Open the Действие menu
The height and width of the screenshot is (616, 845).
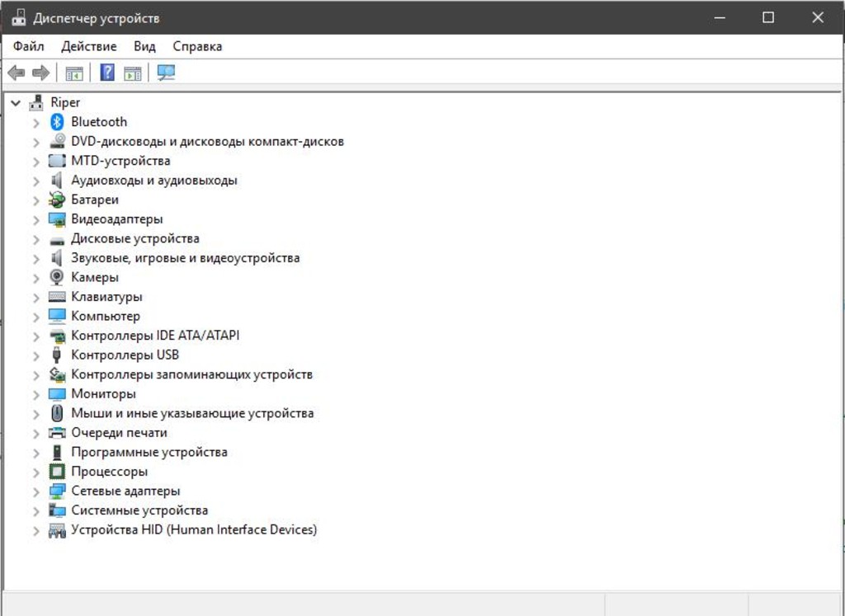(89, 46)
